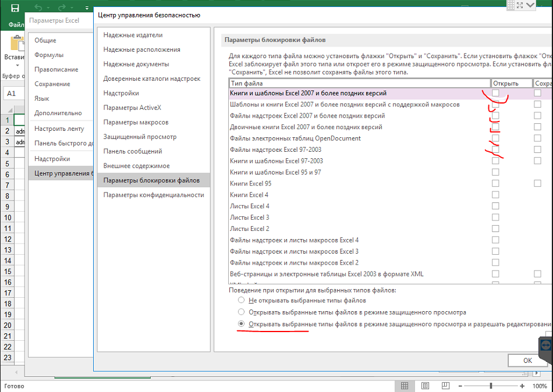Switch to Normal view in status bar
This screenshot has width=553, height=392.
(404, 386)
